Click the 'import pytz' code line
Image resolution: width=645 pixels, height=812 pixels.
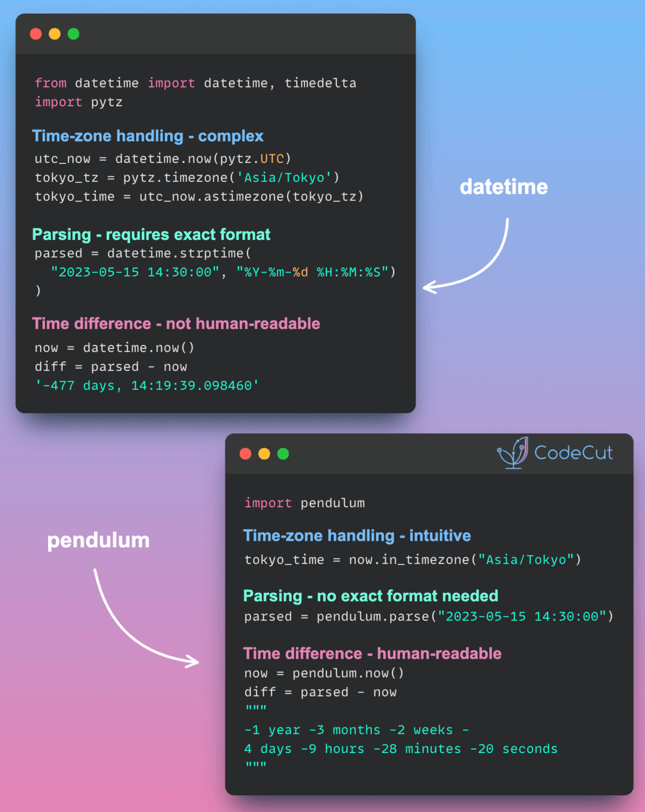[78, 102]
